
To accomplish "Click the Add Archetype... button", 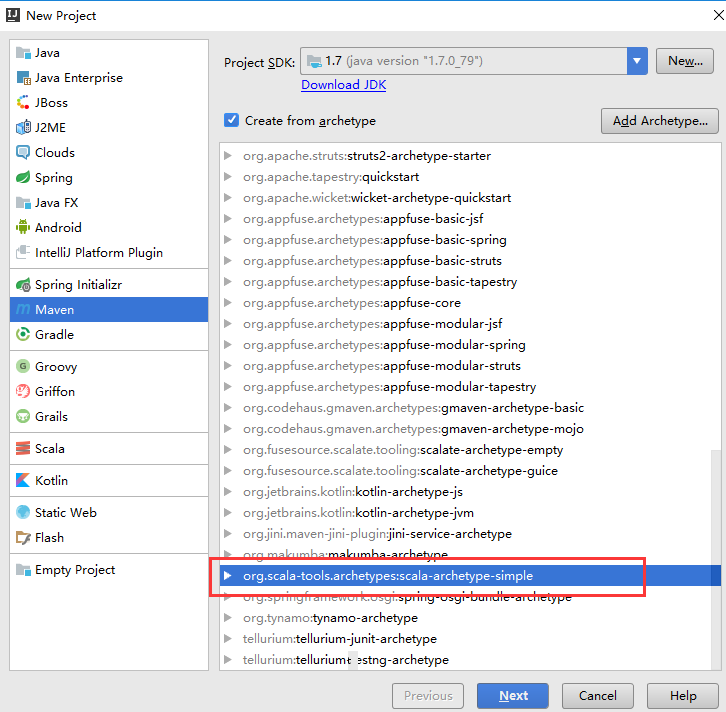I will tap(660, 121).
